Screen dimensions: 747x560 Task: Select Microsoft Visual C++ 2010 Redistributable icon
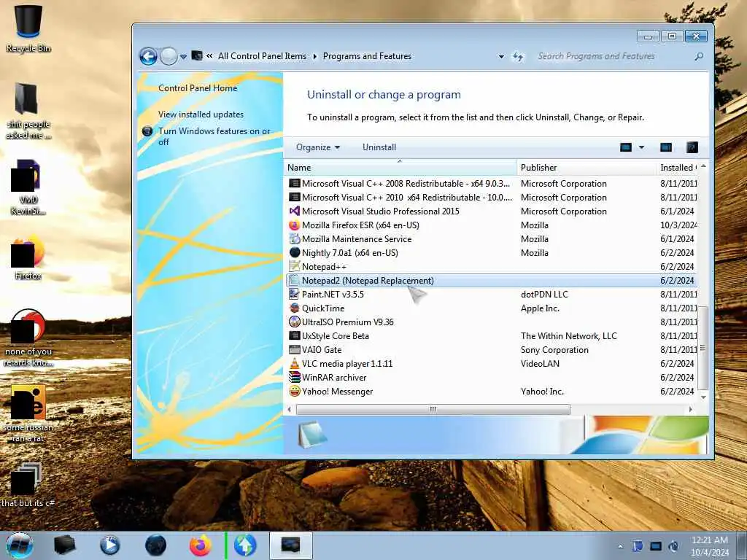point(295,197)
